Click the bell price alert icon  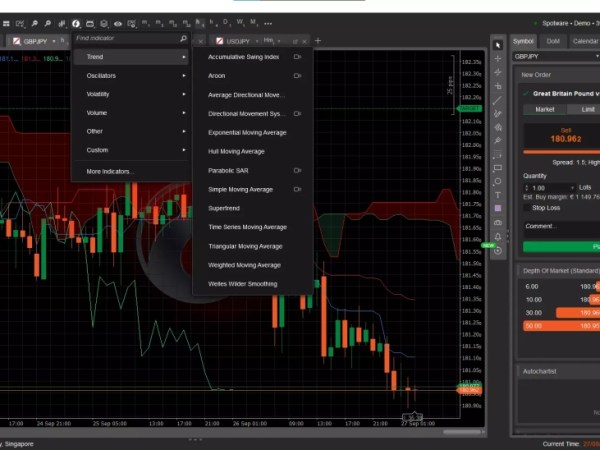click(x=498, y=236)
